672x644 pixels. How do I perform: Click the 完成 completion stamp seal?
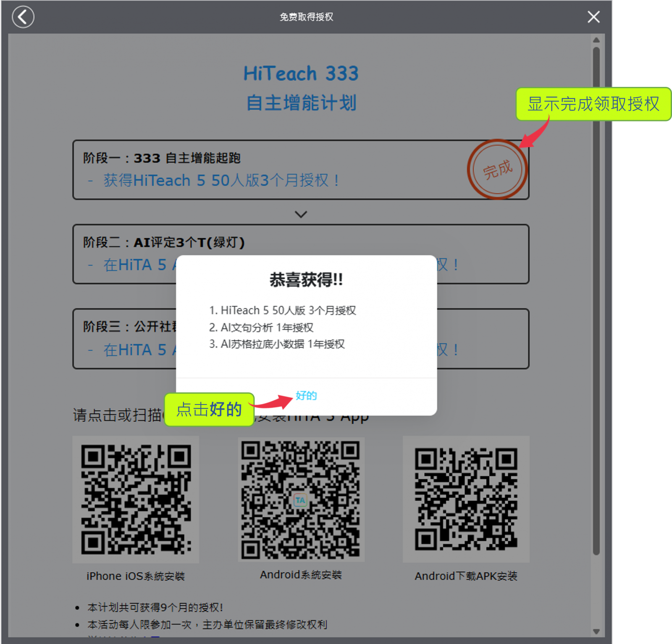pos(497,170)
